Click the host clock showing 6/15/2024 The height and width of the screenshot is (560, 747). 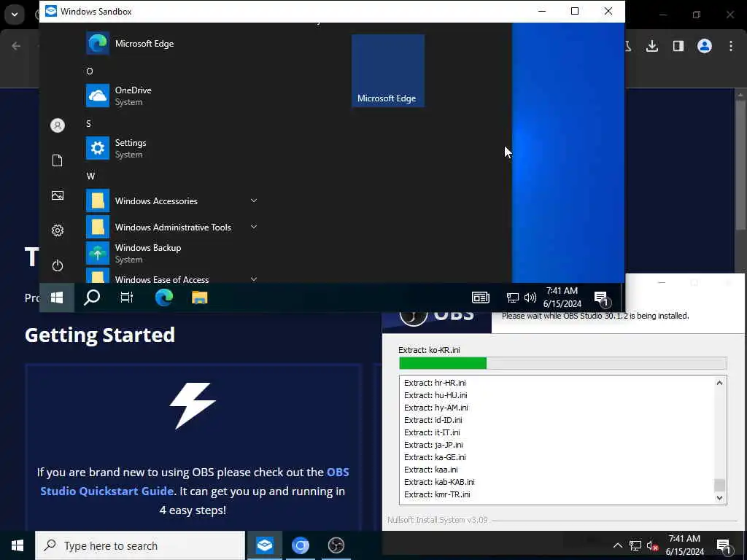684,545
